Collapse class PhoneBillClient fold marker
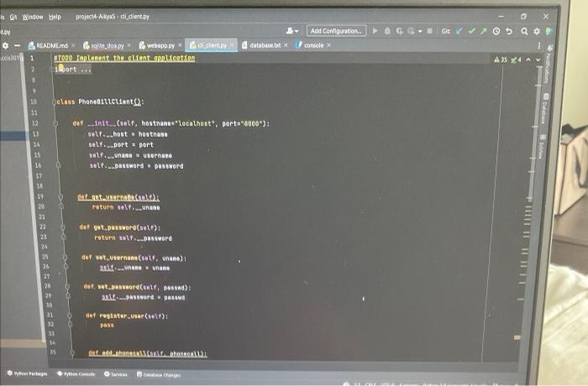 [x=55, y=102]
